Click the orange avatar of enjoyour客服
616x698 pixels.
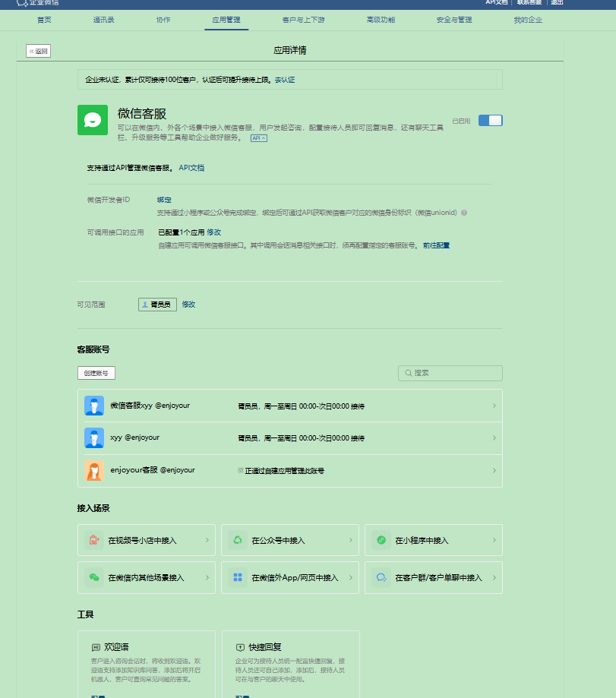[x=94, y=471]
